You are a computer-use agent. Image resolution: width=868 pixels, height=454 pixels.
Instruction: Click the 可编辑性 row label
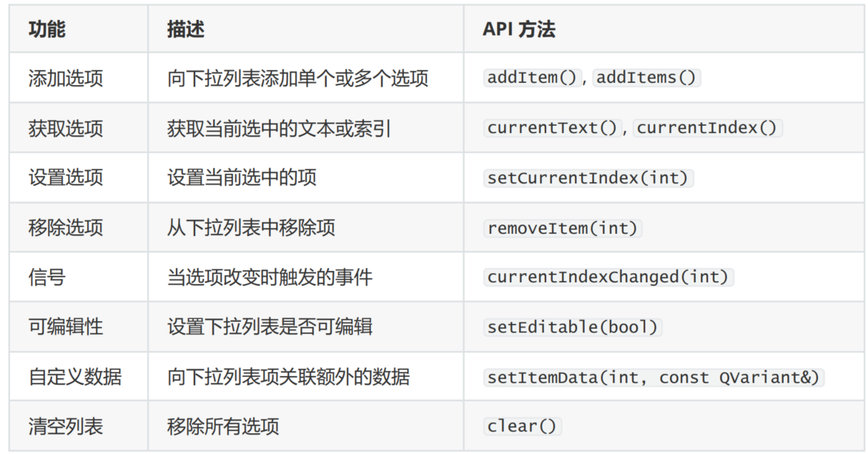coord(66,327)
